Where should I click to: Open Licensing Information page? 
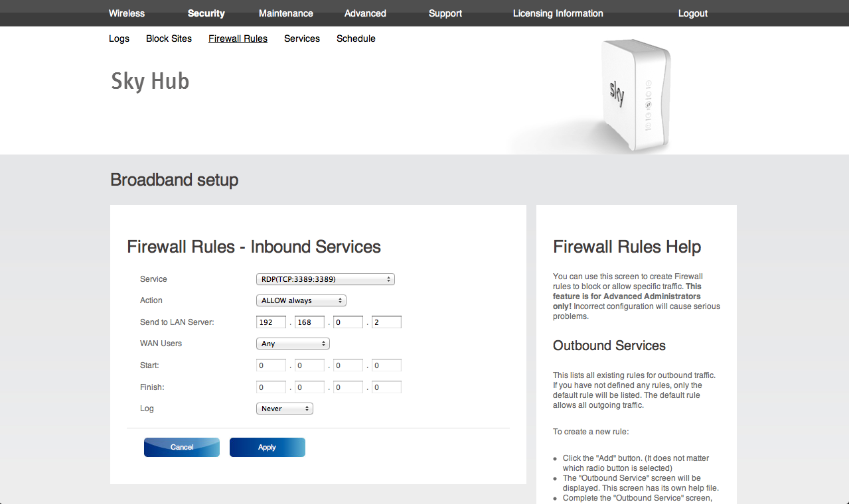(558, 13)
